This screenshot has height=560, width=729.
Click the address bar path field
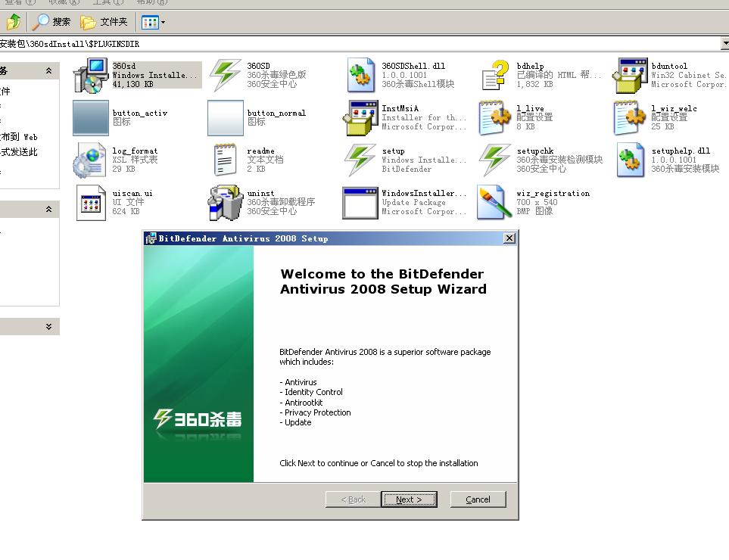click(359, 44)
